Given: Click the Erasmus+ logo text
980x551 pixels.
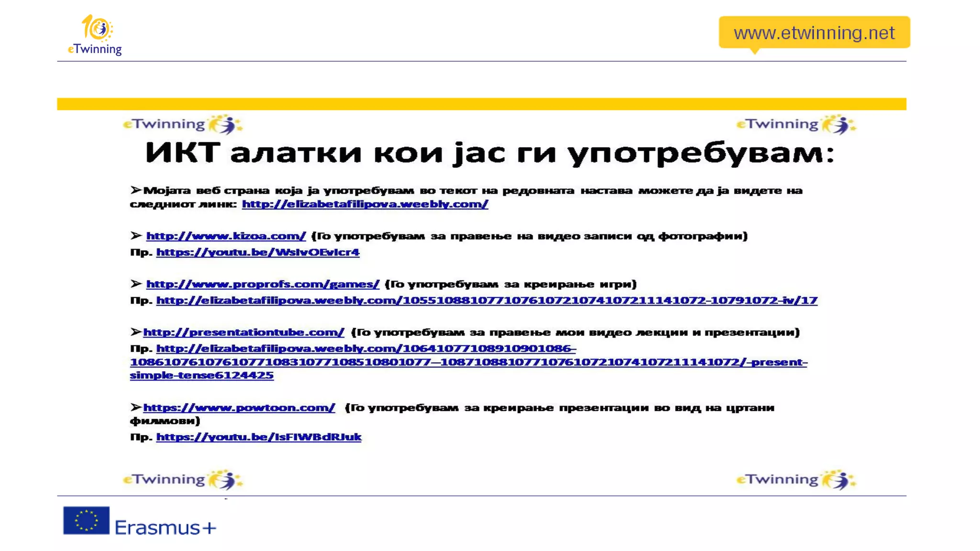Looking at the screenshot, I should pos(165,528).
